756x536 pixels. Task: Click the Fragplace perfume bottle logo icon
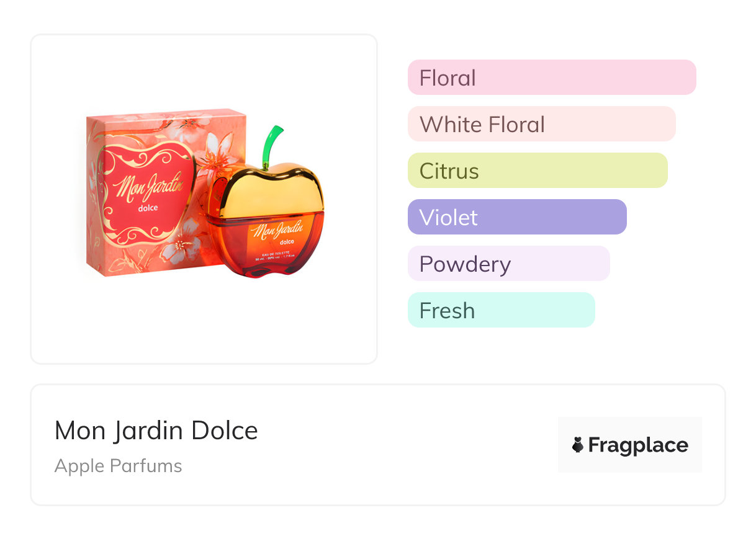point(578,445)
